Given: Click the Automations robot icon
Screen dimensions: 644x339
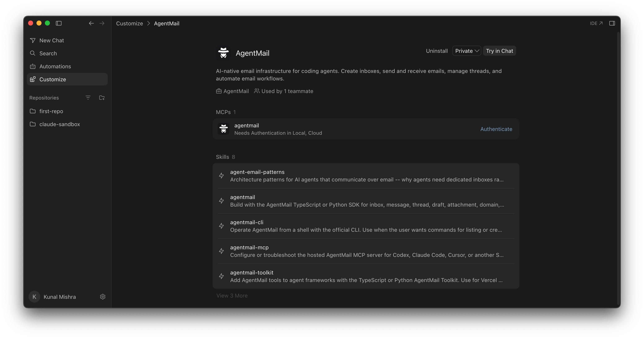Looking at the screenshot, I should pyautogui.click(x=33, y=66).
